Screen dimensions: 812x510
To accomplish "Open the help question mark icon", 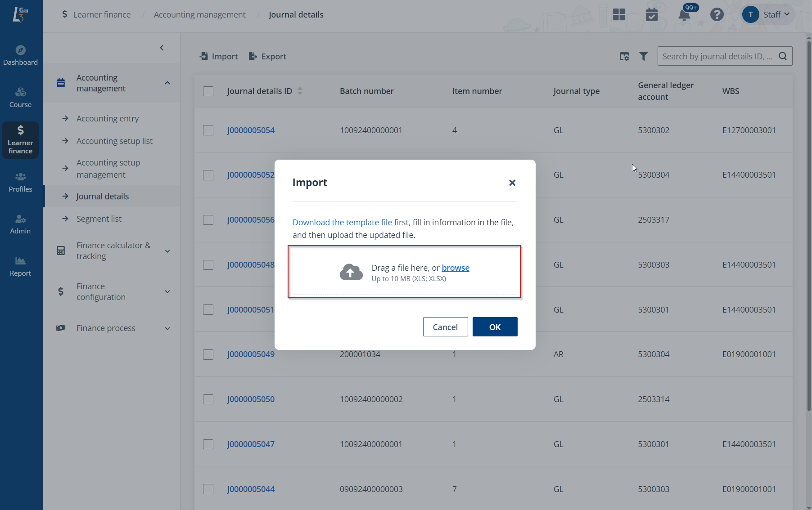I will point(717,15).
